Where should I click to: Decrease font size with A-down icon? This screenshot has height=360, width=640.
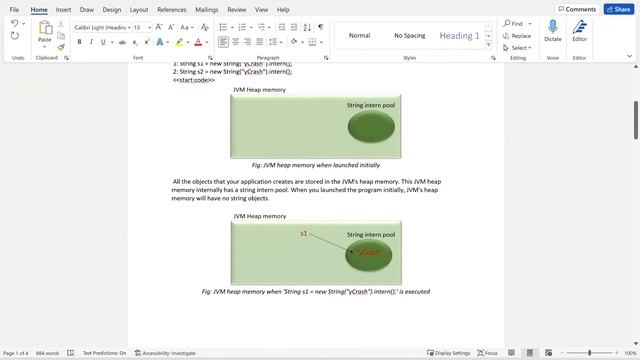[x=171, y=27]
